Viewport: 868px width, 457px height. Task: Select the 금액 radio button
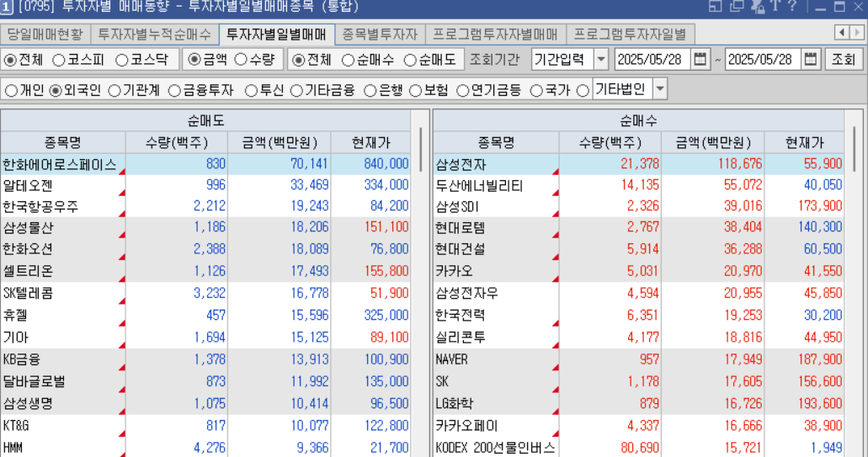pyautogui.click(x=194, y=59)
